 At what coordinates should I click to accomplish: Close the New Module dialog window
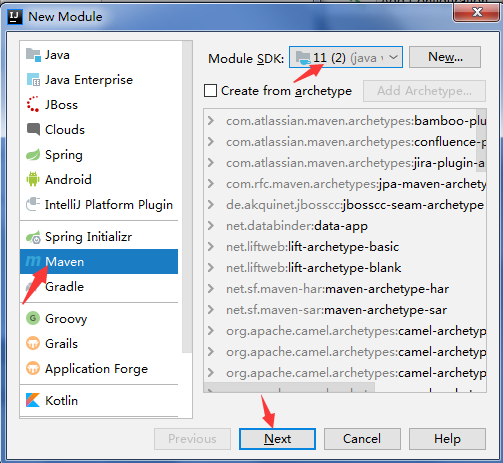477,13
